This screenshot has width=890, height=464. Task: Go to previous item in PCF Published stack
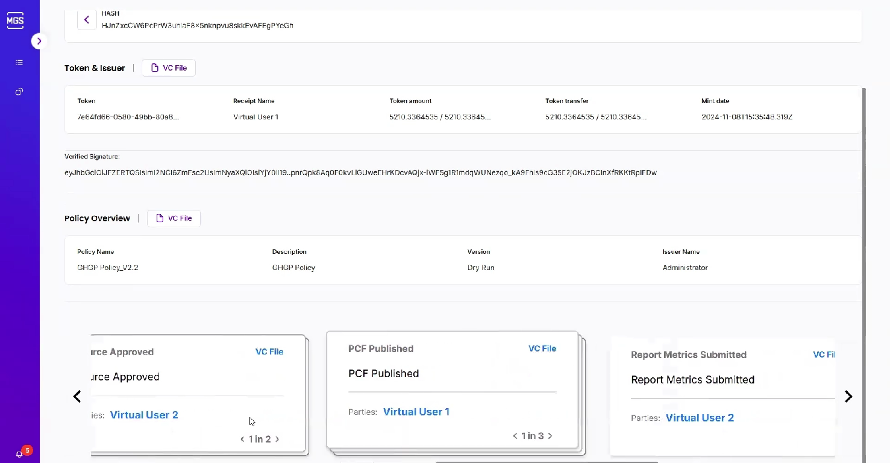(515, 436)
